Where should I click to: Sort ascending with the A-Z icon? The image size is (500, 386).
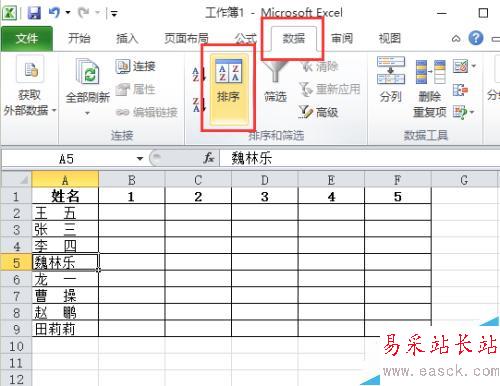(x=199, y=74)
